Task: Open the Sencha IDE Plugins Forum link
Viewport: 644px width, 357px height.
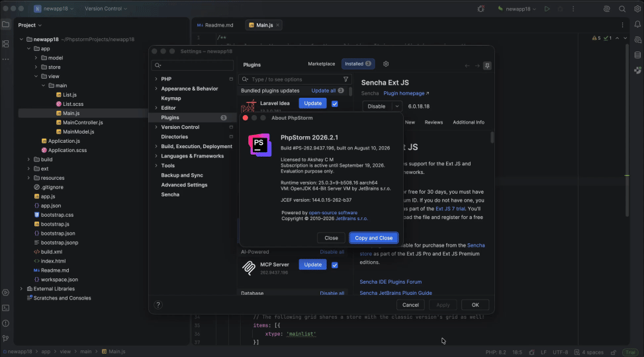Action: (391, 282)
